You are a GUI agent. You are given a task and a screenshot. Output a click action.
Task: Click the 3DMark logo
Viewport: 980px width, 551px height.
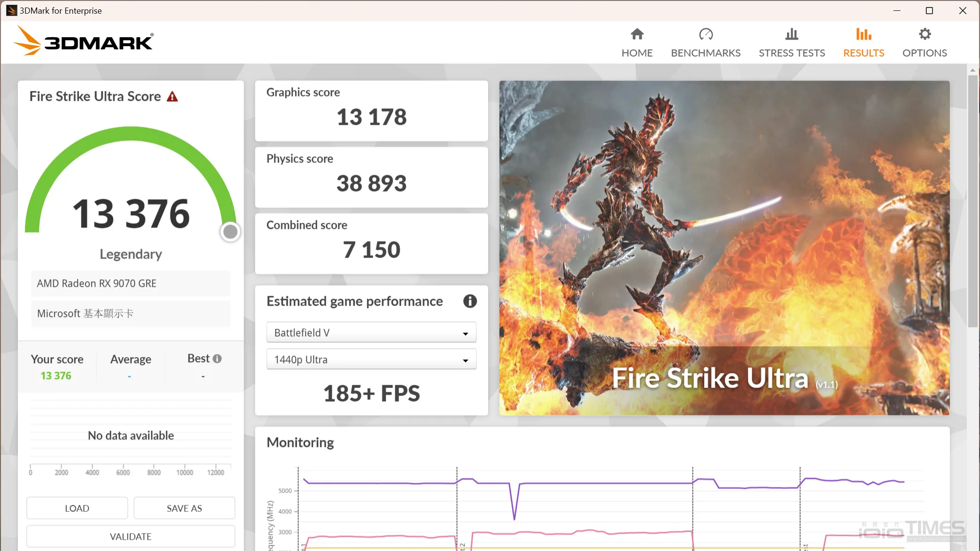coord(83,41)
